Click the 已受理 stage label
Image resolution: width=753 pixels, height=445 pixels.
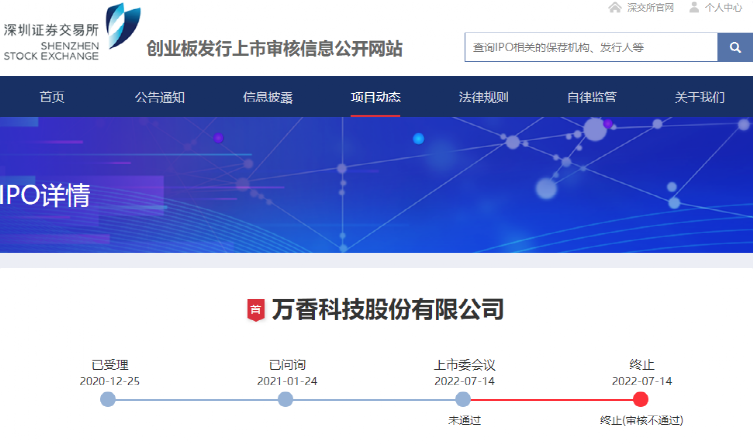pos(110,365)
